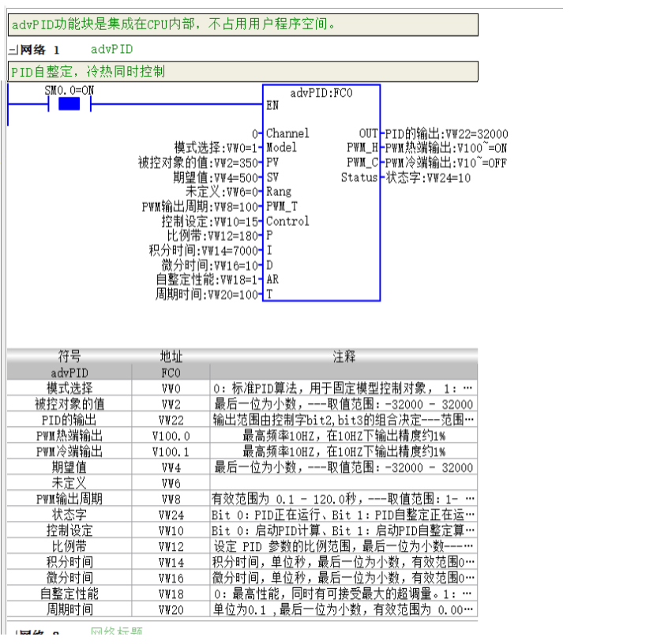Click the '地址' column header in symbol table
The width and height of the screenshot is (672, 644).
171,356
